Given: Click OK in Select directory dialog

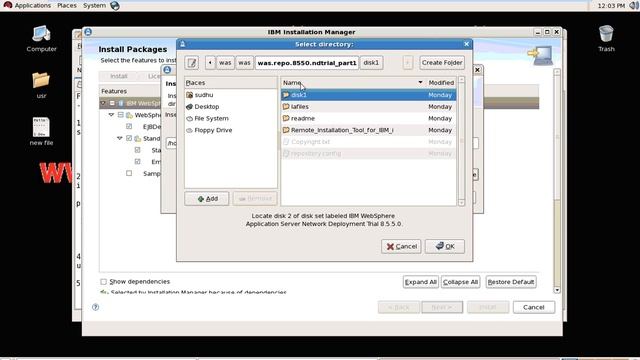Looking at the screenshot, I should (444, 247).
